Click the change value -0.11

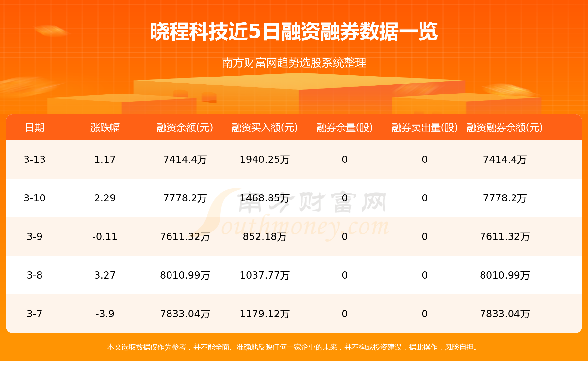105,236
